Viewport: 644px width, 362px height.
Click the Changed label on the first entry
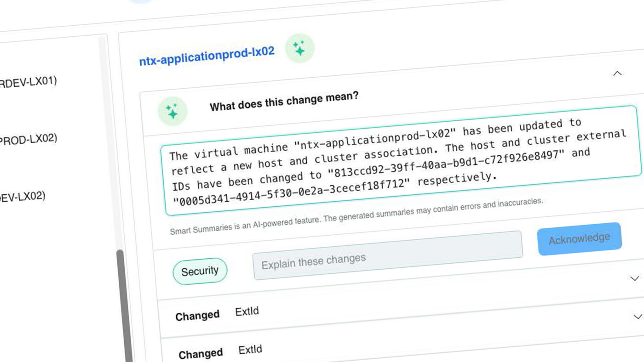[197, 315]
